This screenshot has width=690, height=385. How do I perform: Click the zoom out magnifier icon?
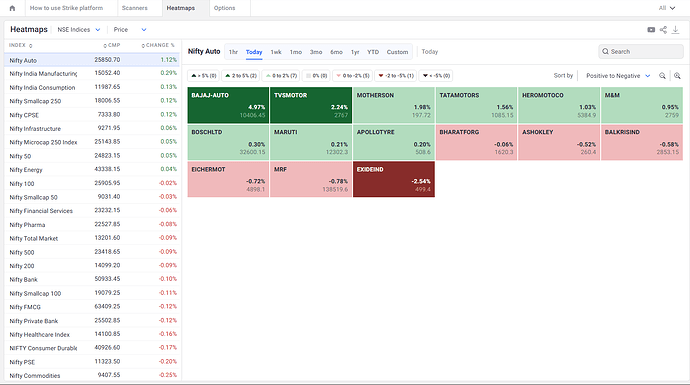662,76
